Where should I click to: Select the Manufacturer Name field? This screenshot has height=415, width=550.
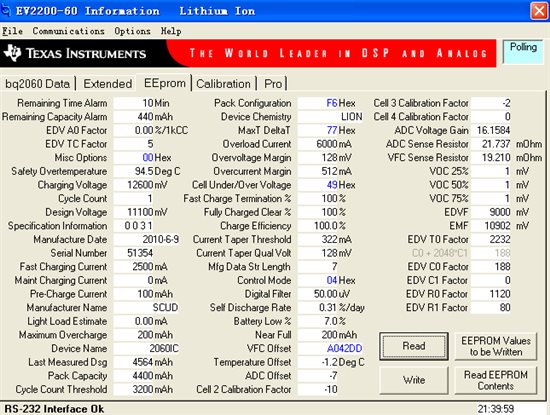coord(147,308)
